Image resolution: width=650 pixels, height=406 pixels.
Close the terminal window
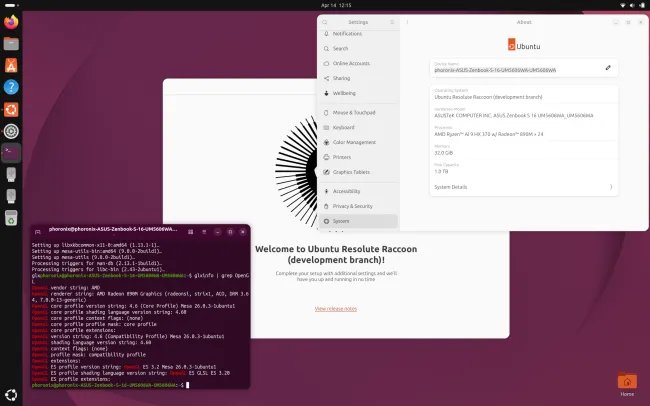(243, 232)
